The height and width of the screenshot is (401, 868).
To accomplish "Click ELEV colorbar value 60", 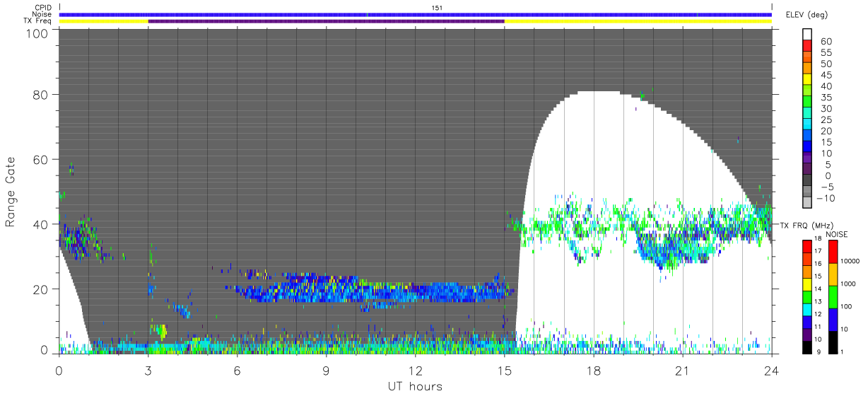I will (x=828, y=42).
